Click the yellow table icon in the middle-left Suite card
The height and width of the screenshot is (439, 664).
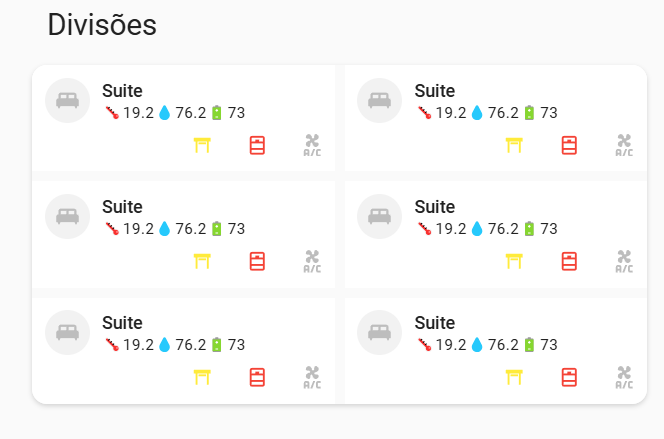(x=202, y=261)
